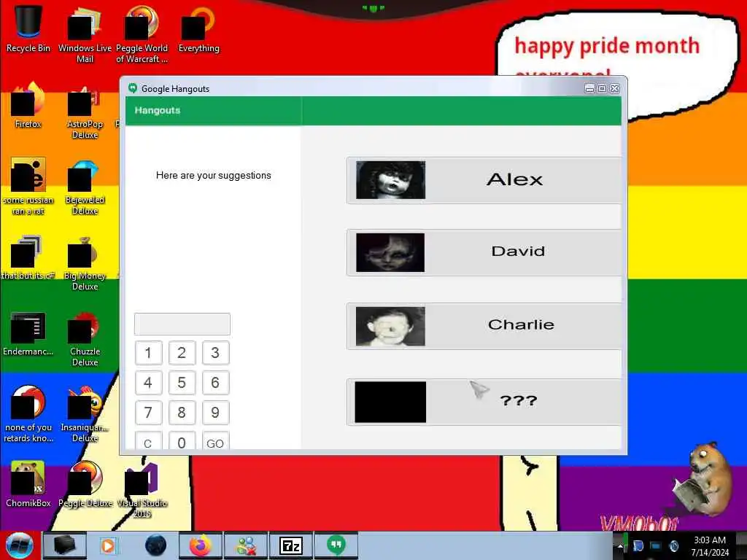Open 'some russian ran a rat' desktop icon
The height and width of the screenshot is (560, 747).
click(28, 187)
